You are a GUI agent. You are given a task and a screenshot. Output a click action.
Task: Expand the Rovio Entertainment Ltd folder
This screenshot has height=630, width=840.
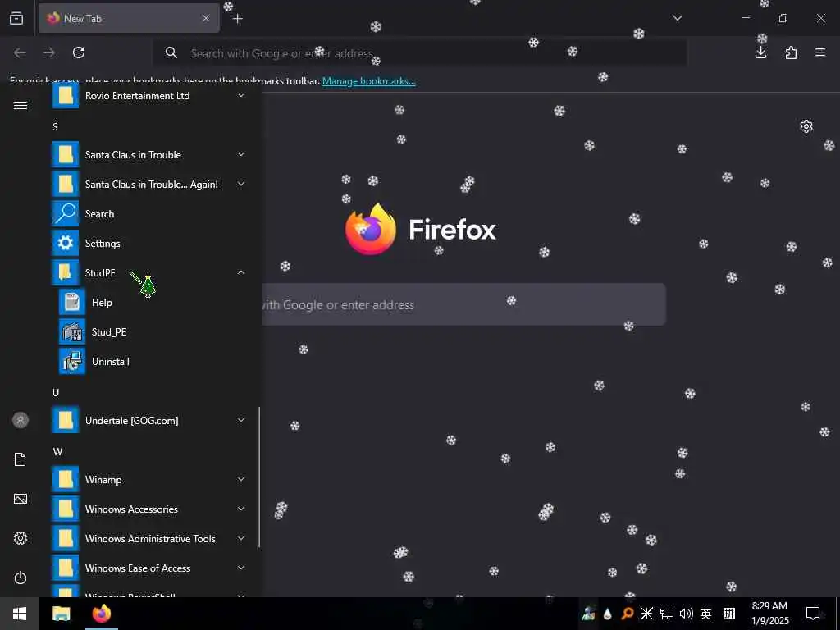click(x=150, y=96)
